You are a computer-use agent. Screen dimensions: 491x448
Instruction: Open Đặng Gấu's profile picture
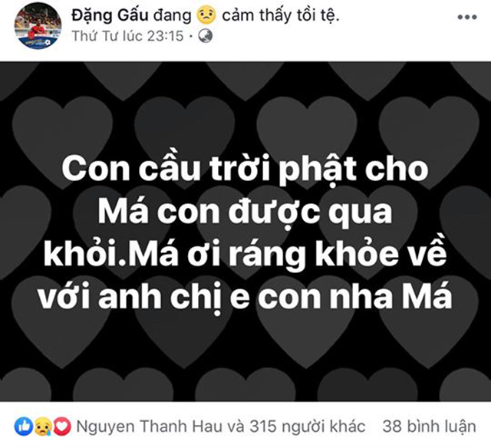point(38,25)
